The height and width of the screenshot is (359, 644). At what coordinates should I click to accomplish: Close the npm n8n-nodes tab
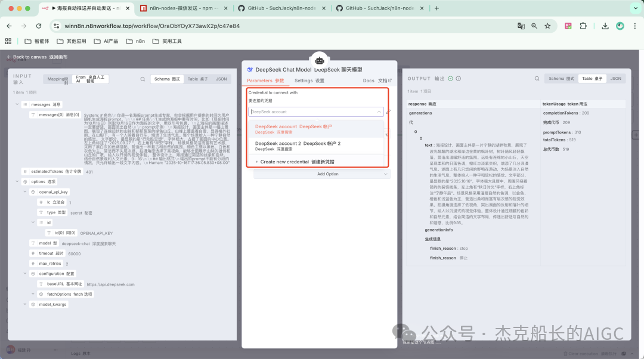tap(226, 8)
